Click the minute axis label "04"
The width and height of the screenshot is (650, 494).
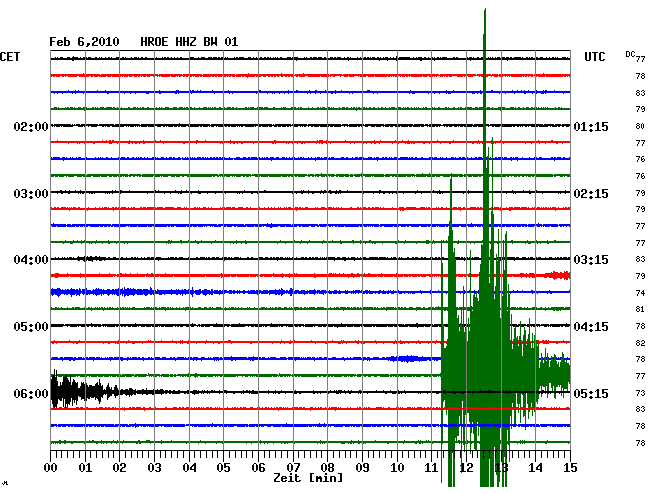coord(189,468)
